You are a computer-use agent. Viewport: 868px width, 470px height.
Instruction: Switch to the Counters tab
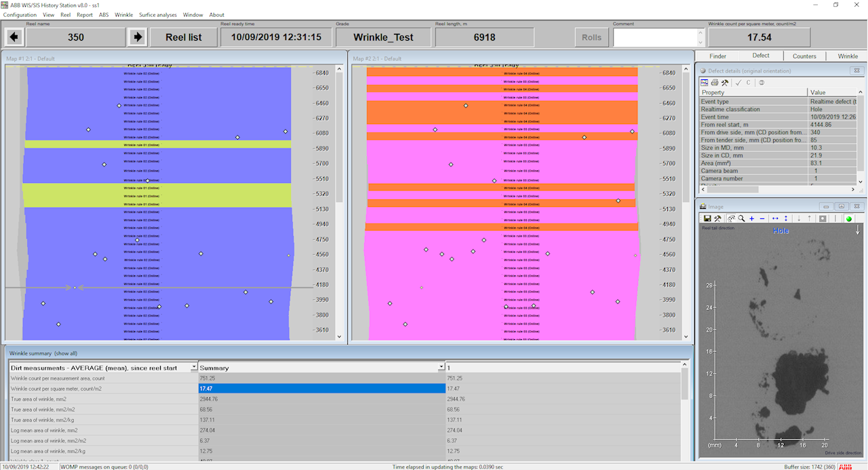click(x=804, y=56)
